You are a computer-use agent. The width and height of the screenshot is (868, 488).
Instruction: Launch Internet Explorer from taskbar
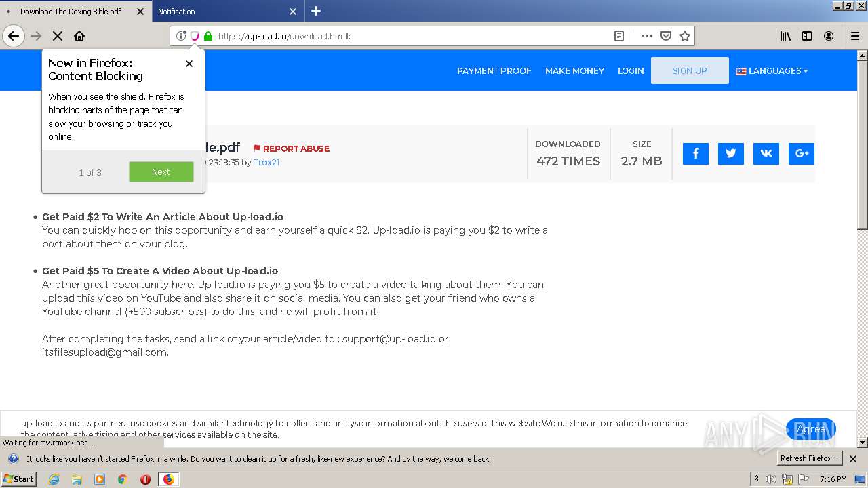click(x=54, y=479)
